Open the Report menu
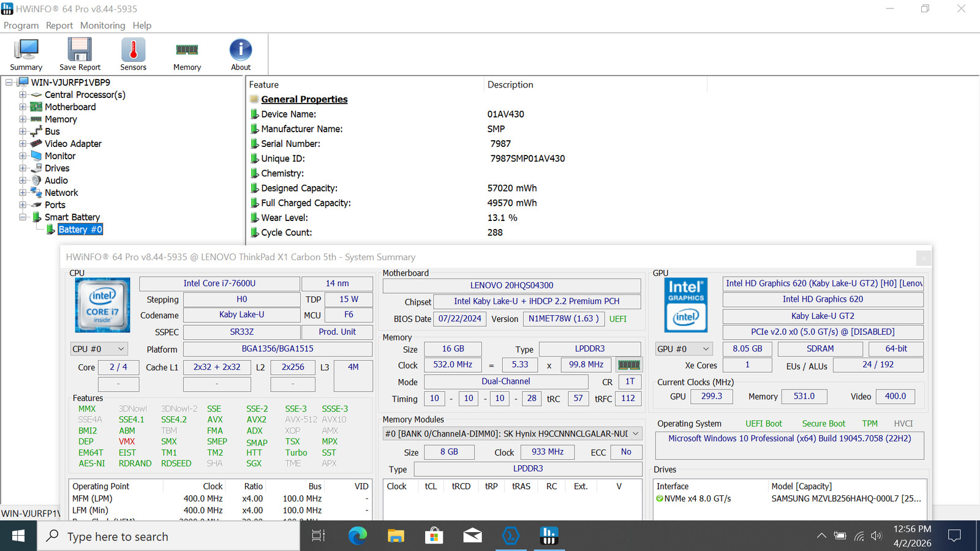This screenshot has width=980, height=551. click(59, 25)
